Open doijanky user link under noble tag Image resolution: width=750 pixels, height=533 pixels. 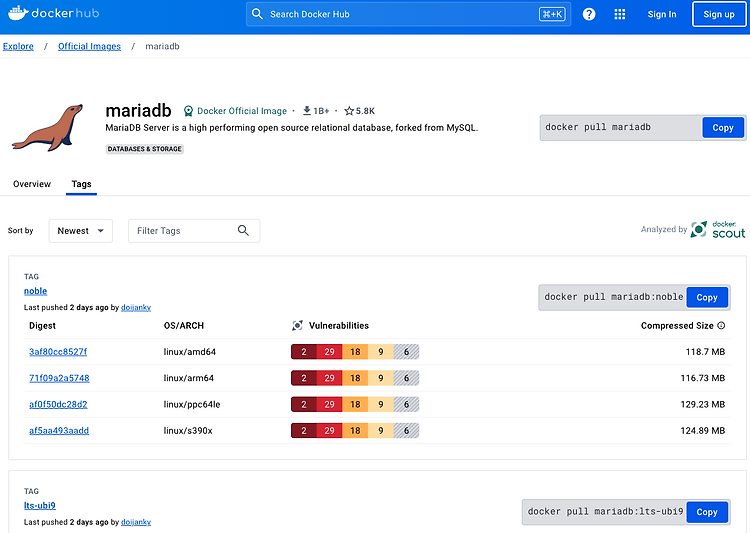[x=136, y=307]
